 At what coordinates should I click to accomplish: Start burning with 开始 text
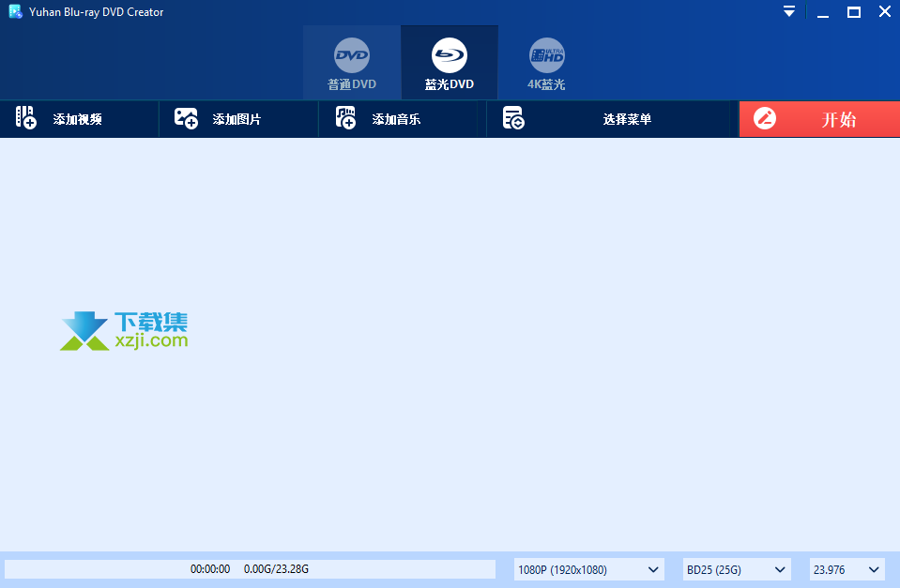click(x=839, y=119)
